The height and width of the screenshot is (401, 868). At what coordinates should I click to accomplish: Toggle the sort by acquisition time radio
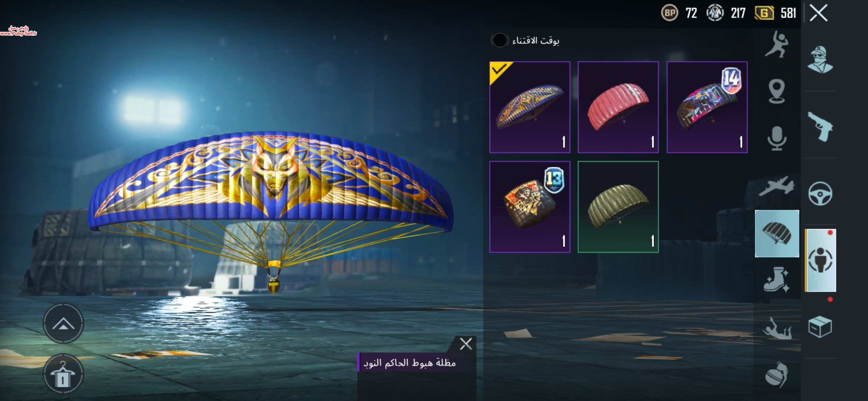[x=500, y=40]
